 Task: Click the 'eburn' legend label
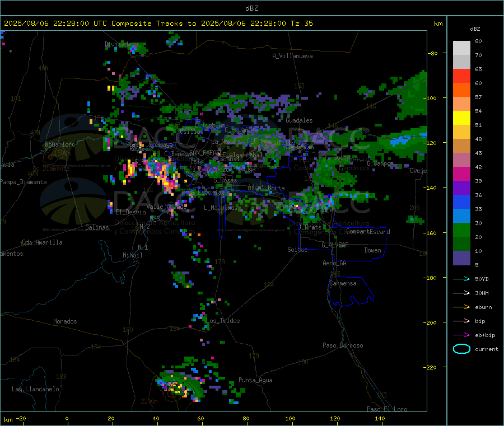pos(483,307)
